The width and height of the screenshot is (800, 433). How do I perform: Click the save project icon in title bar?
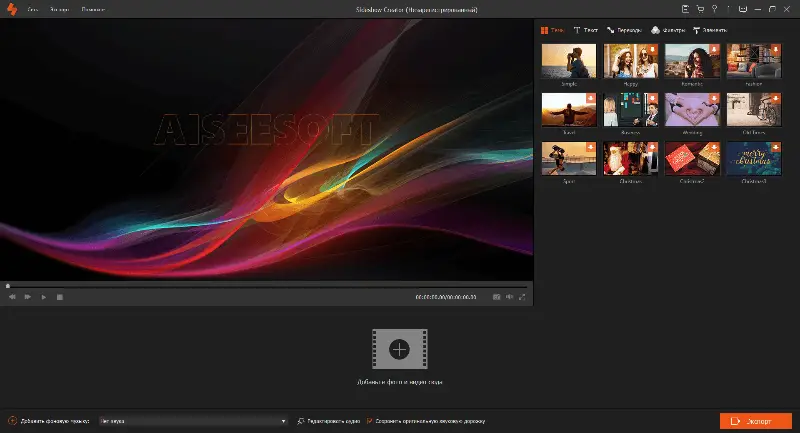[x=685, y=9]
